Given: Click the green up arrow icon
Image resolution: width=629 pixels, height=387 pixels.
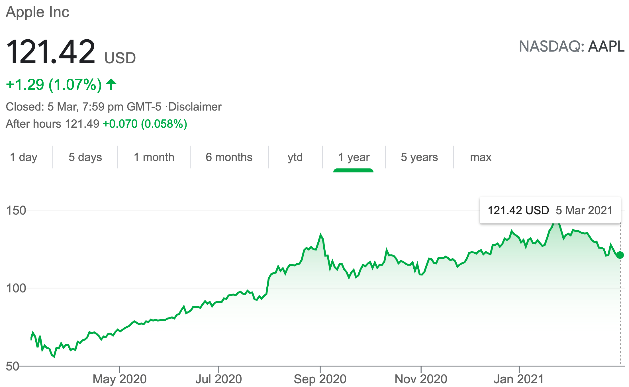Looking at the screenshot, I should click(x=111, y=84).
